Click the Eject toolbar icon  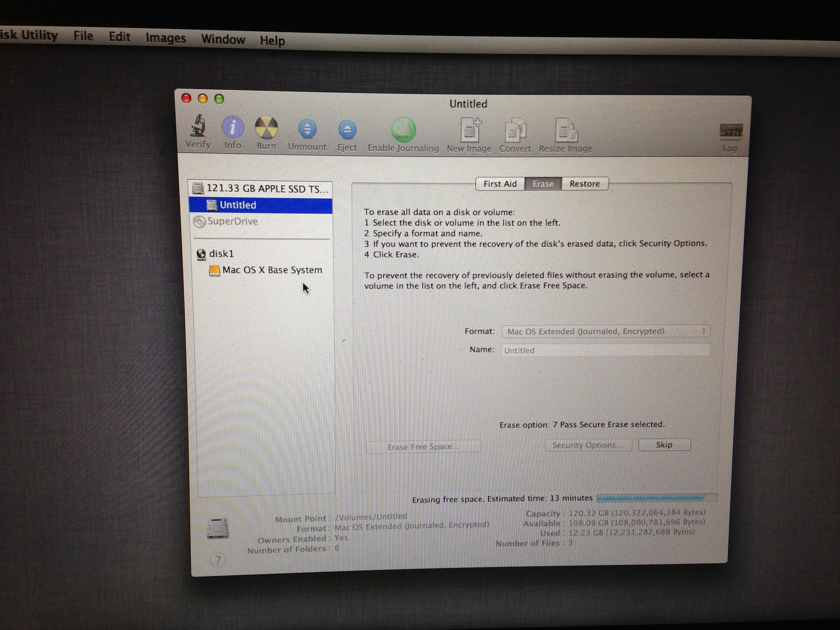coord(347,130)
